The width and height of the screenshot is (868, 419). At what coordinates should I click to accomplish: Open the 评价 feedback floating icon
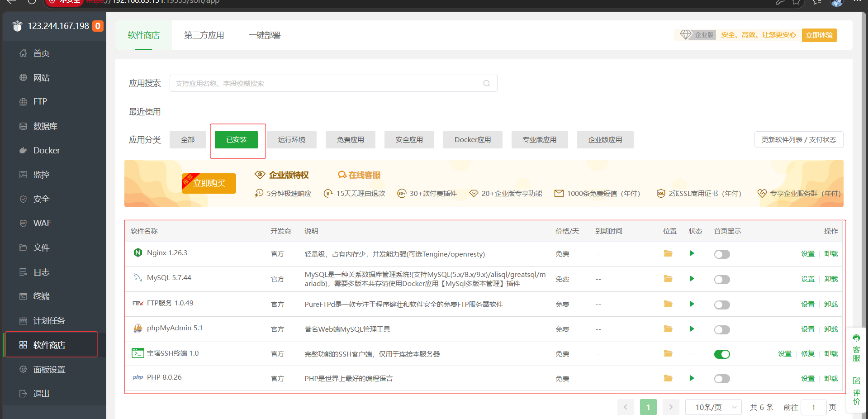pos(856,391)
